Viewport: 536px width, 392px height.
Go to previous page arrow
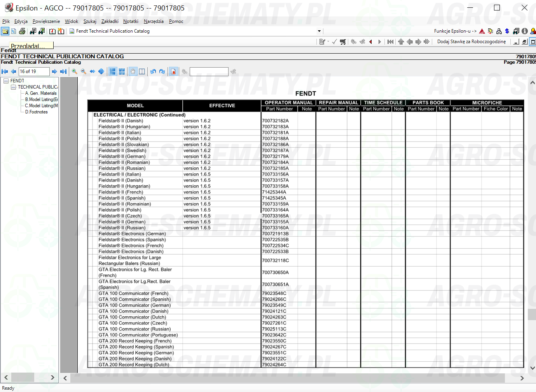(x=14, y=71)
